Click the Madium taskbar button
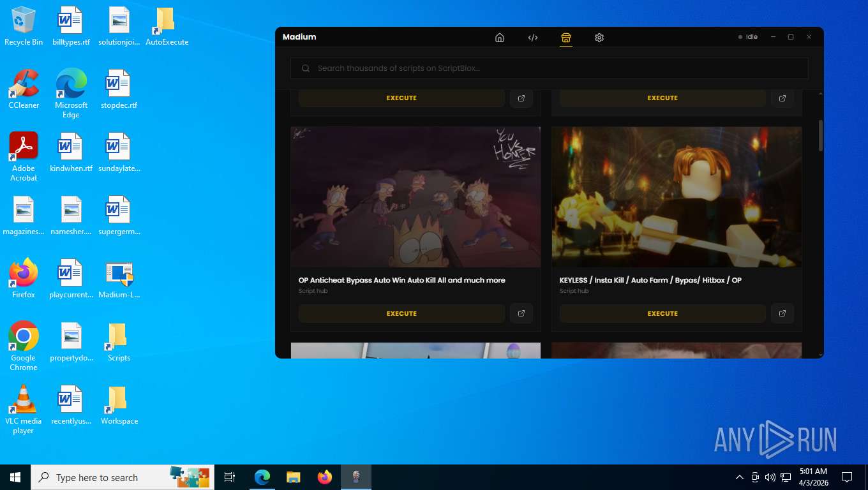This screenshot has height=490, width=868. click(356, 477)
